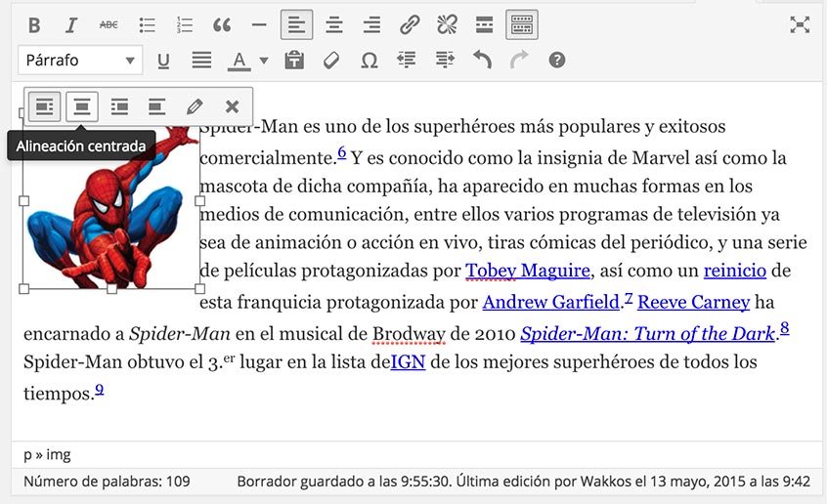Screen dimensions: 827x504
Task: Clear formatting with the eraser icon
Action: pyautogui.click(x=331, y=61)
